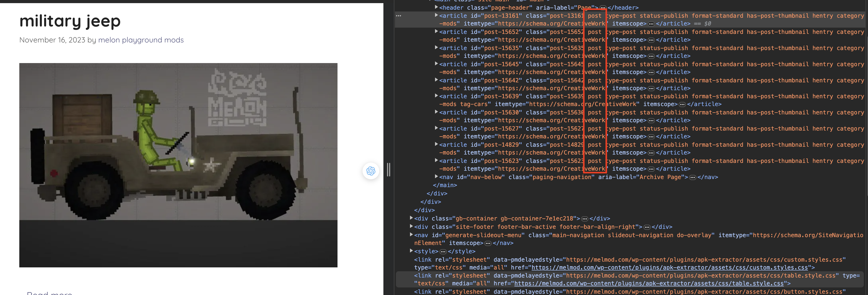Open the custom.styles.css href link
The width and height of the screenshot is (868, 295).
click(x=669, y=268)
